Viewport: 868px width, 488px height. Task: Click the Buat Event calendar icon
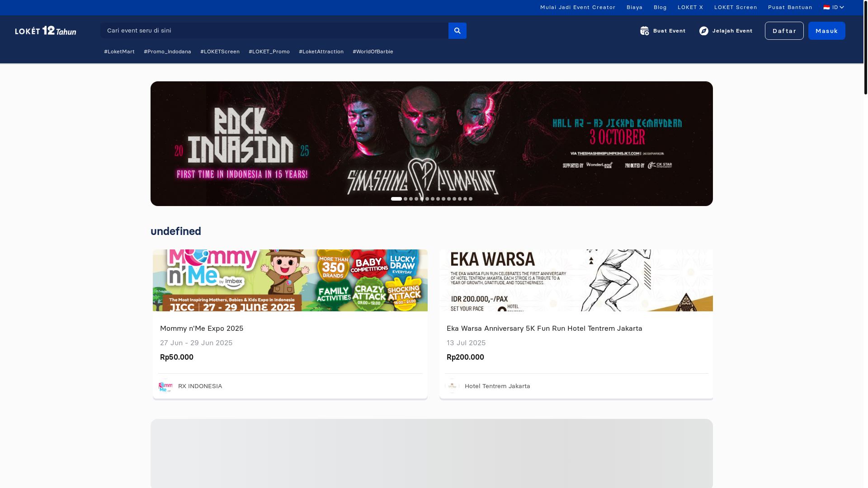click(x=645, y=31)
